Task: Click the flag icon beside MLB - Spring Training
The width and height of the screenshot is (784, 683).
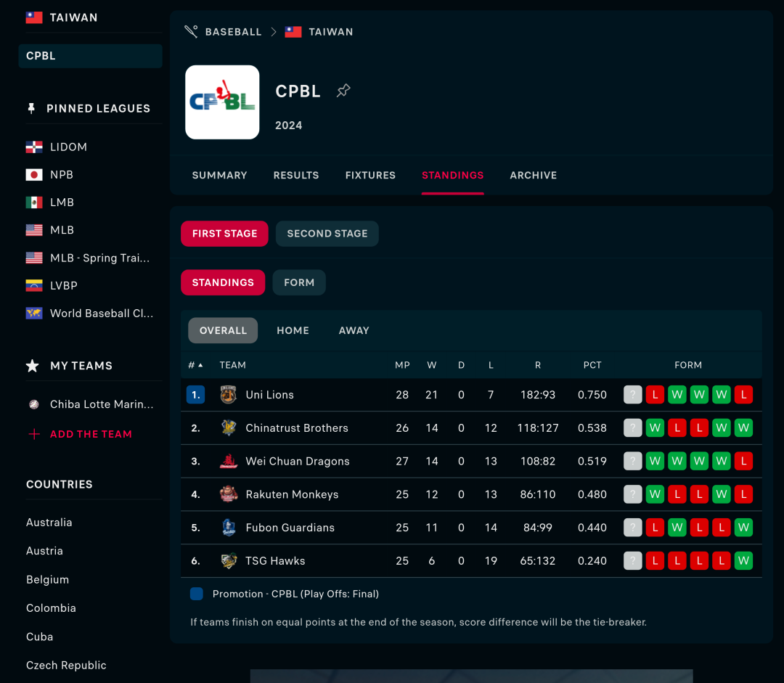Action: tap(34, 258)
